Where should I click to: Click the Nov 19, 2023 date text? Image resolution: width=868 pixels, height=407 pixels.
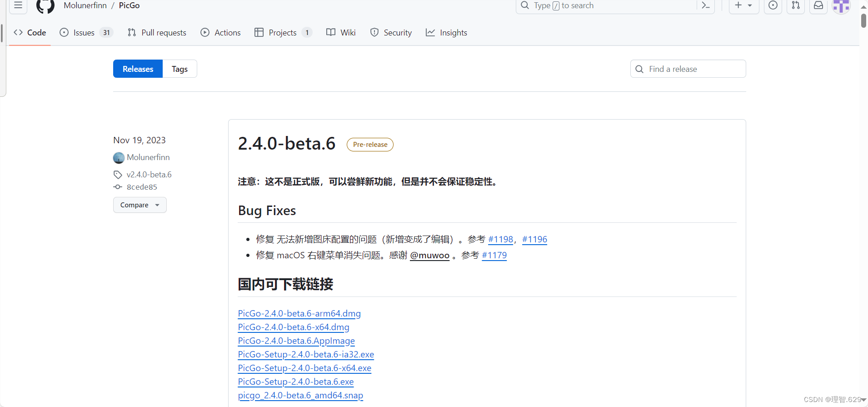(x=140, y=140)
